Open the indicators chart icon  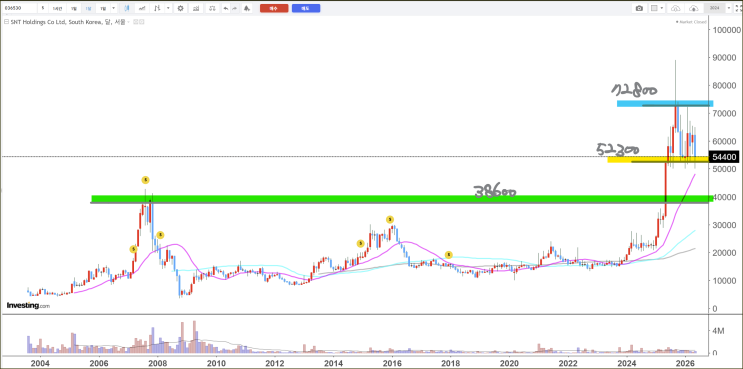[x=196, y=8]
